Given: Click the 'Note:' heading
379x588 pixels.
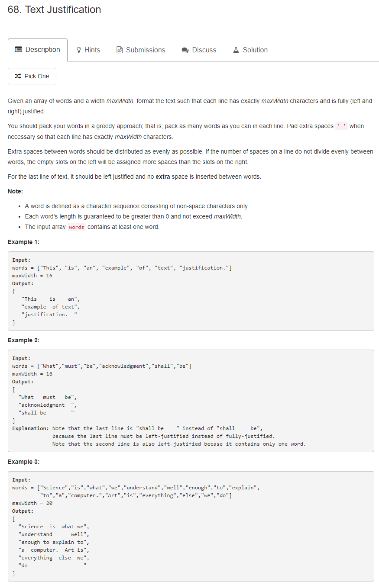Looking at the screenshot, I should [x=15, y=191].
